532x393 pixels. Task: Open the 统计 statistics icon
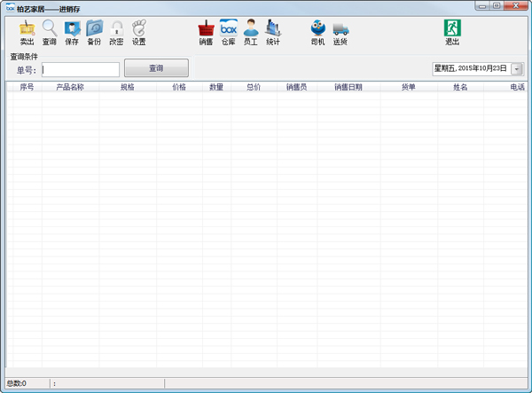point(273,33)
